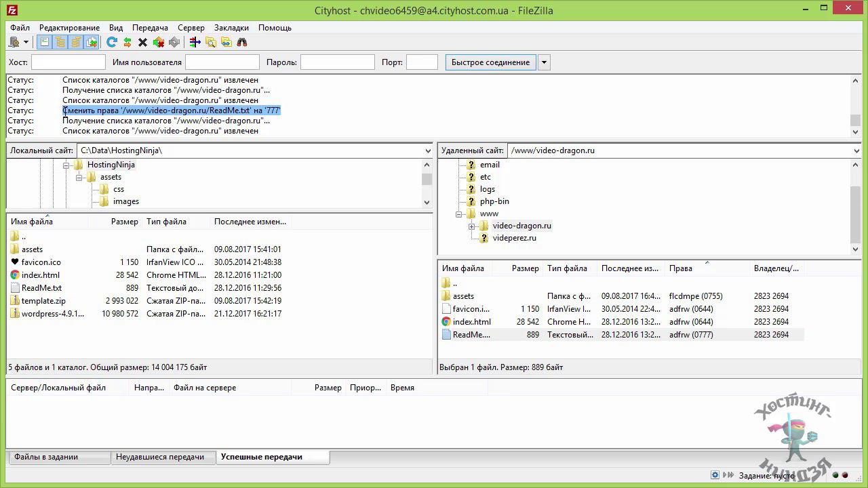Select the remote index.html file
Screen dimensions: 868x488
tap(471, 322)
